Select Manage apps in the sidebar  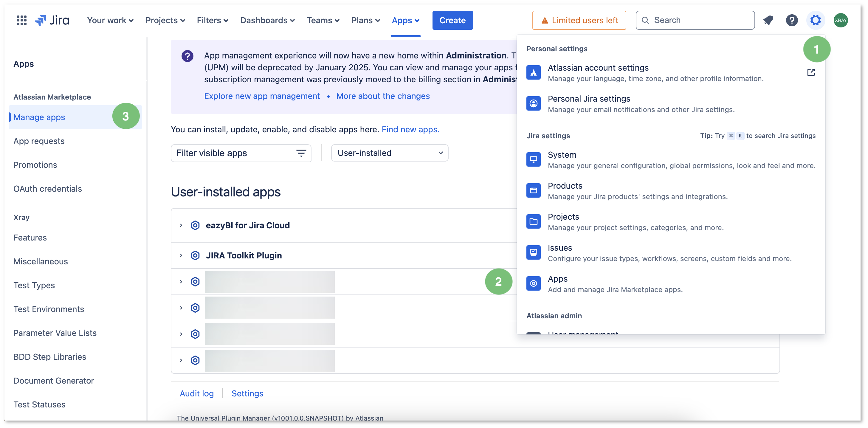[75, 117]
